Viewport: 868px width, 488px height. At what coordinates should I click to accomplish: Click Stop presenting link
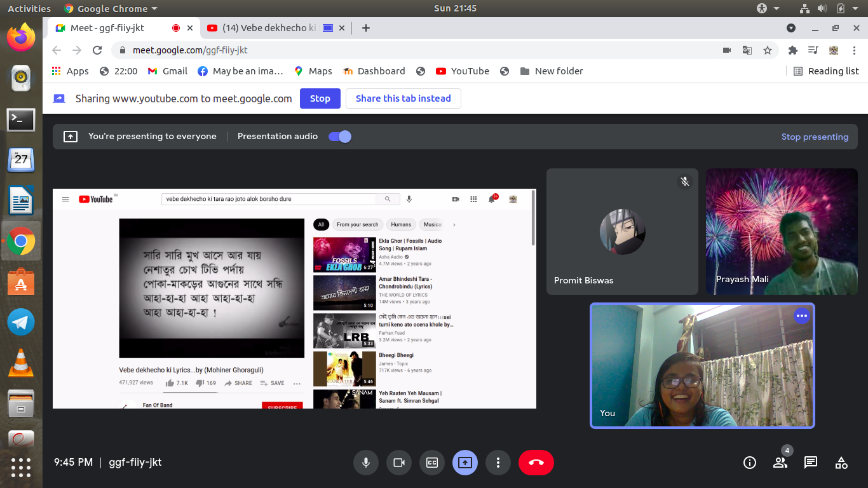tap(815, 137)
